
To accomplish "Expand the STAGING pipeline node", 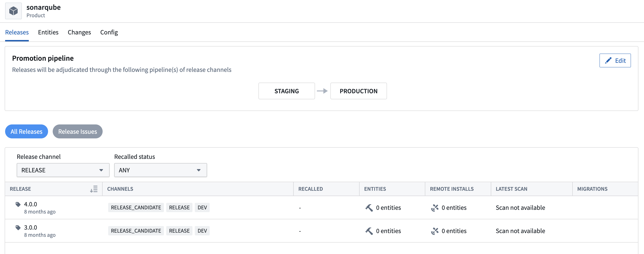I will pyautogui.click(x=286, y=90).
